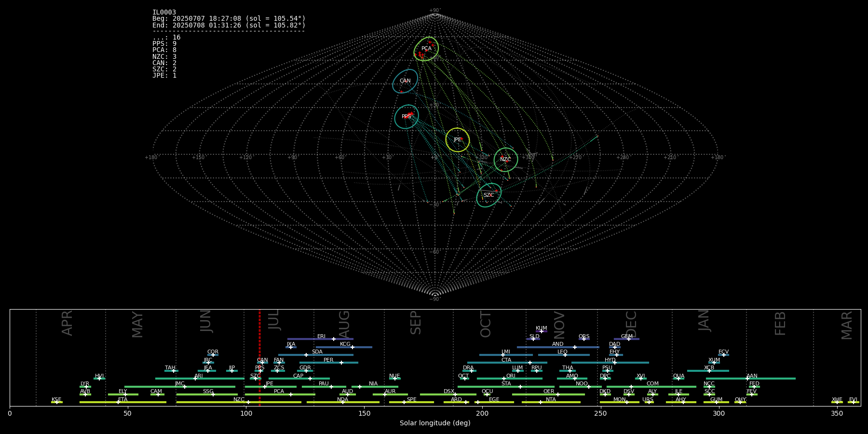Click the +90° label at sky map top

[435, 11]
